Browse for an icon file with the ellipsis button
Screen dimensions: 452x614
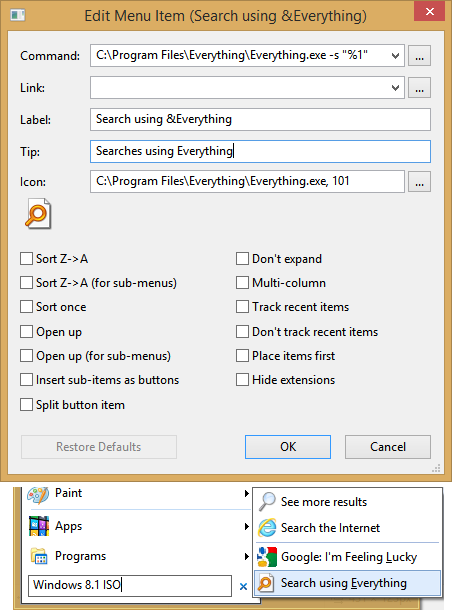419,182
